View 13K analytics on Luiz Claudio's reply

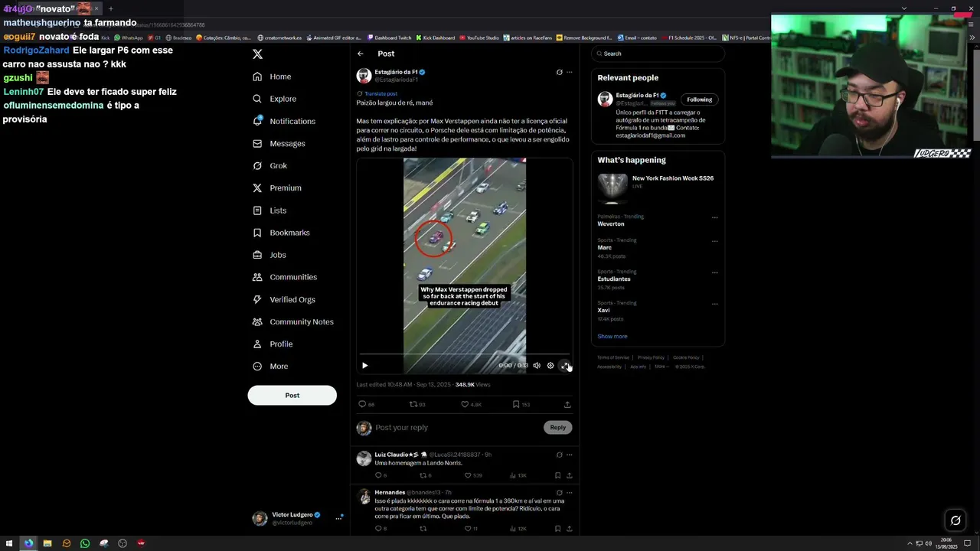[x=518, y=475]
